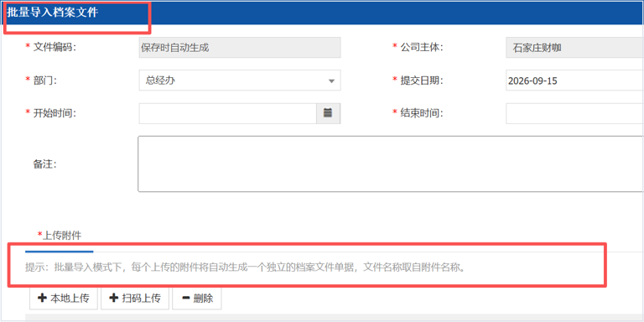Click the 提示 hint text about 批量导入模式

click(246, 267)
